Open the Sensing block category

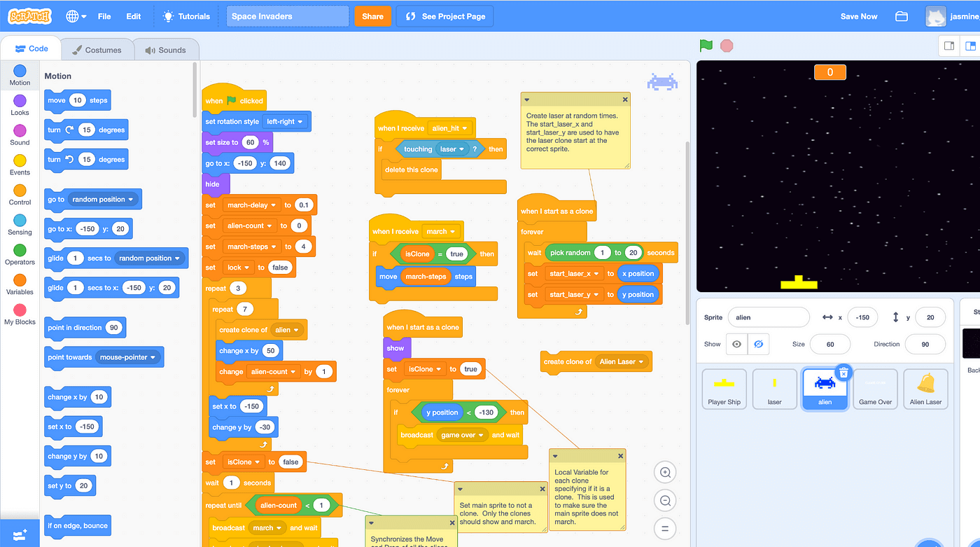(19, 224)
